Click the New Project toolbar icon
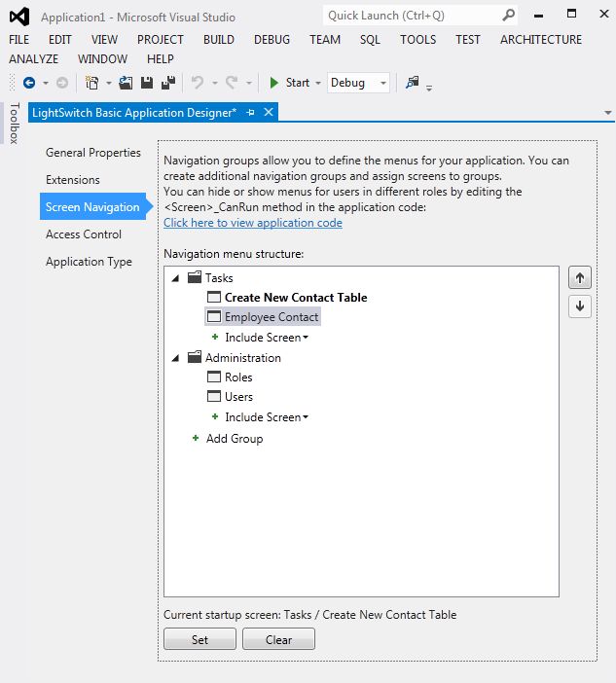Viewport: 616px width, 683px height. (x=91, y=83)
